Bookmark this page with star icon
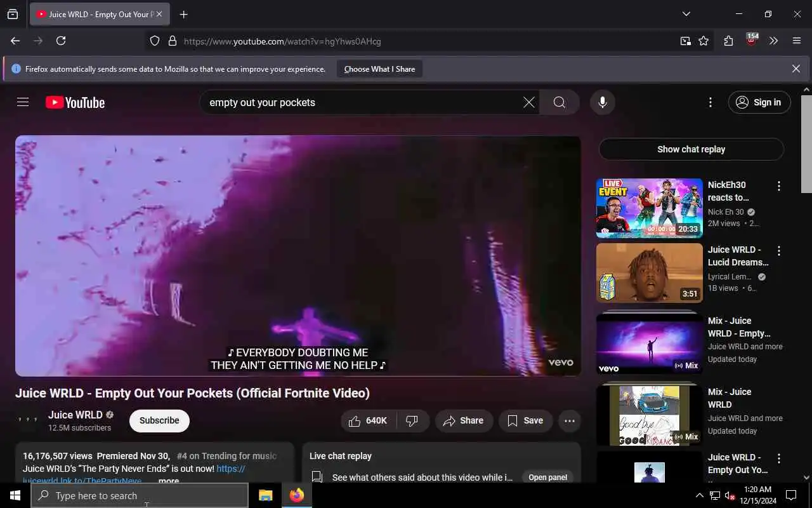The height and width of the screenshot is (508, 812). tap(704, 41)
